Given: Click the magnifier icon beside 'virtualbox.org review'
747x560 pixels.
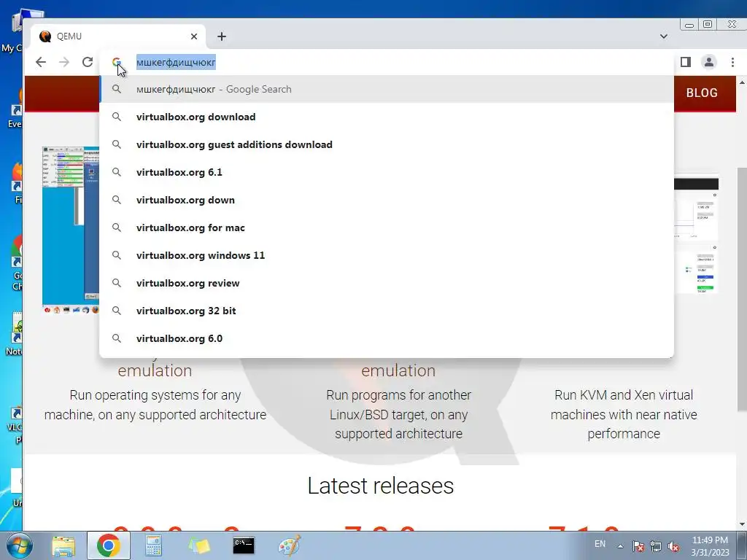Looking at the screenshot, I should click(x=117, y=283).
